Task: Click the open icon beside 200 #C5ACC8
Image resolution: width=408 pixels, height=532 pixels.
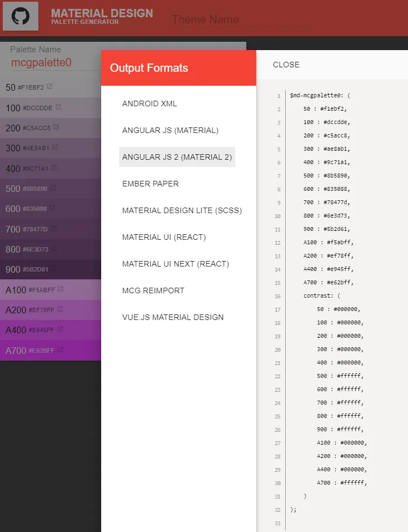Action: coord(56,127)
